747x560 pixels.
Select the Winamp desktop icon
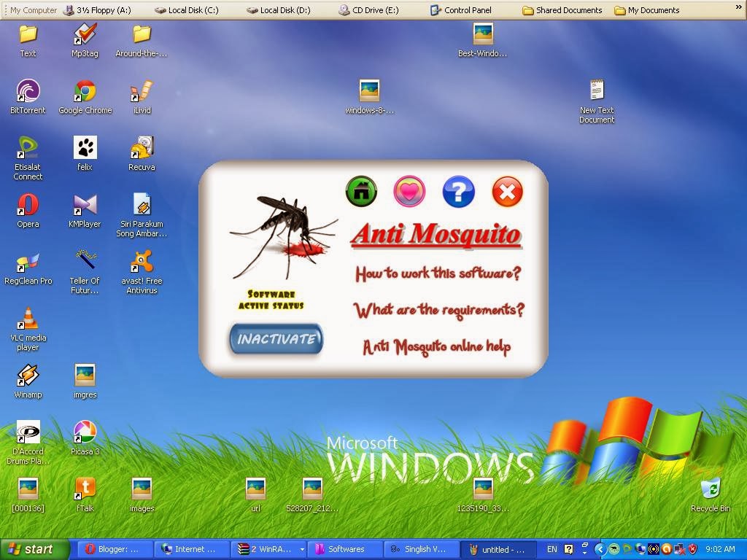[x=28, y=381]
